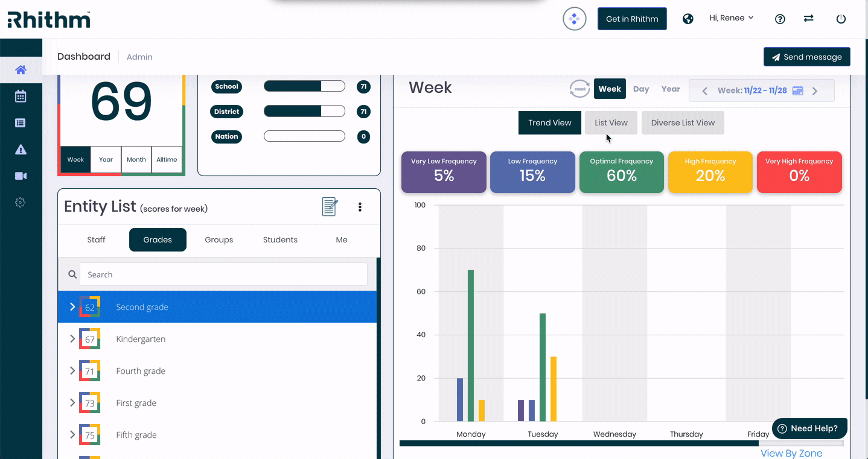Open the list view sidebar icon
The height and width of the screenshot is (459, 868).
point(21,123)
